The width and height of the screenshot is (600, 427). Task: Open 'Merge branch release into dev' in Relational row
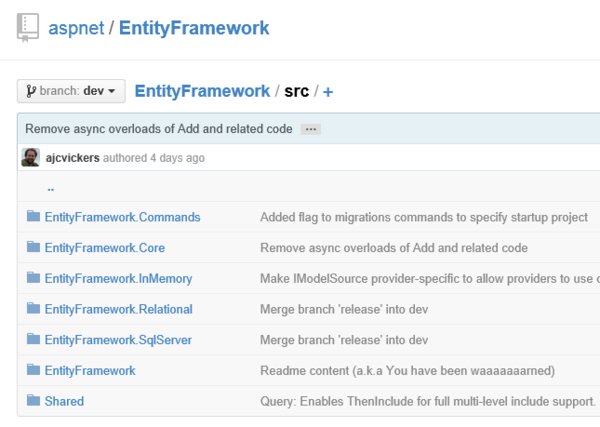coord(344,309)
